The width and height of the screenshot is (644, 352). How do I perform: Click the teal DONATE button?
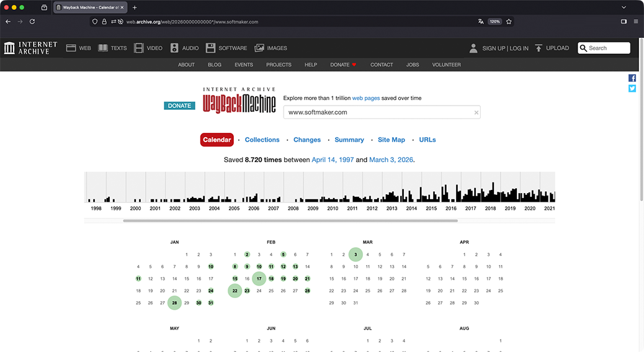[179, 106]
